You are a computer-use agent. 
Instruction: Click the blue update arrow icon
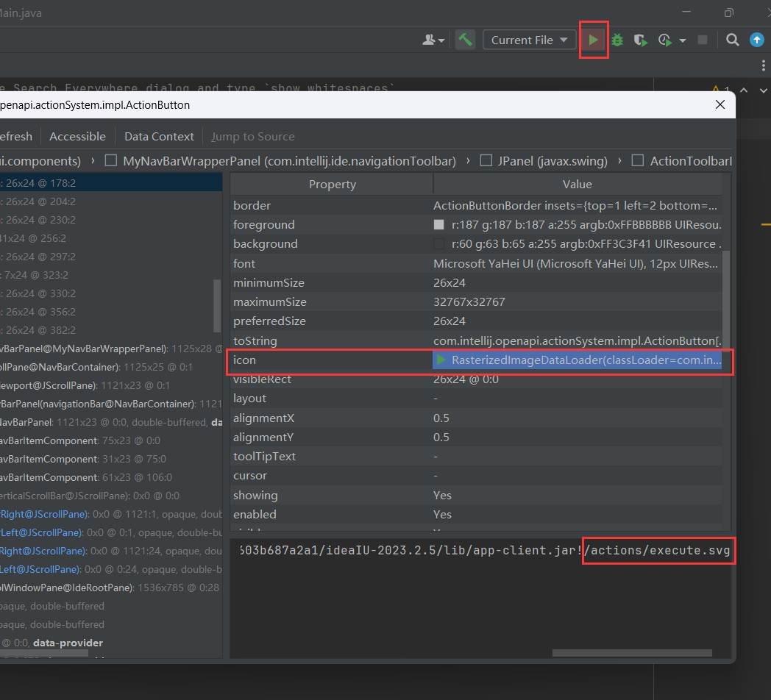click(757, 40)
